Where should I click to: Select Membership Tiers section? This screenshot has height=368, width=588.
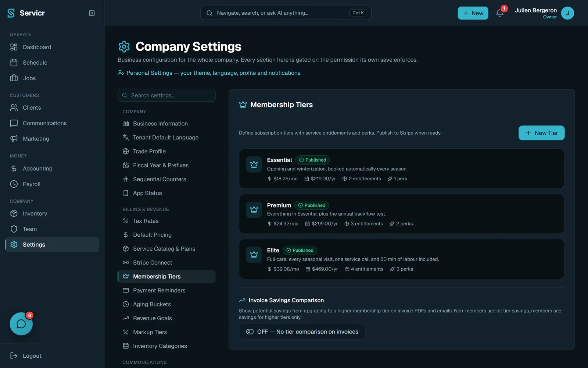(x=166, y=276)
